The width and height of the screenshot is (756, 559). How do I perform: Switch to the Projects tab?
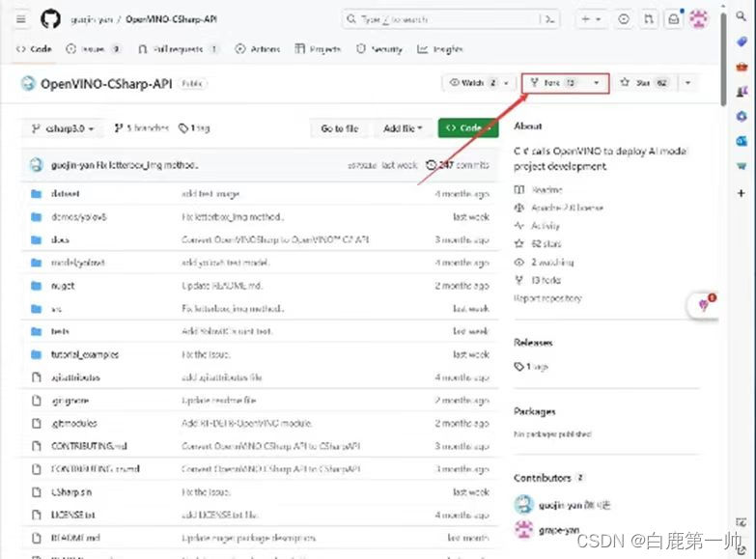pyautogui.click(x=318, y=48)
